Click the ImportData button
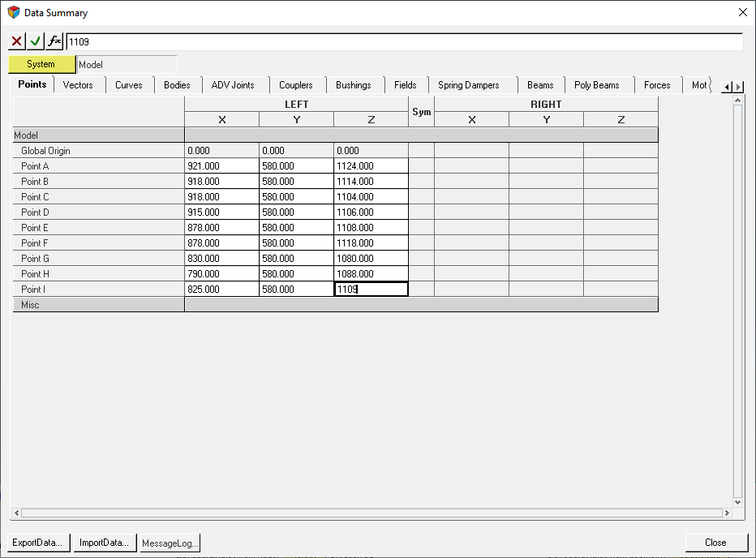The width and height of the screenshot is (756, 558). tap(104, 543)
